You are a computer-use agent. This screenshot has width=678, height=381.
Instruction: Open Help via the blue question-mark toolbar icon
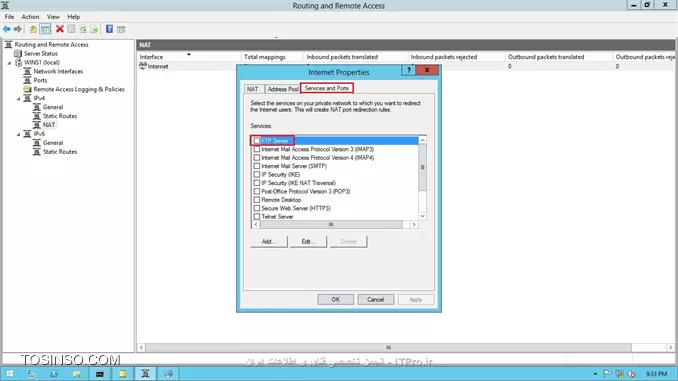tap(109, 29)
